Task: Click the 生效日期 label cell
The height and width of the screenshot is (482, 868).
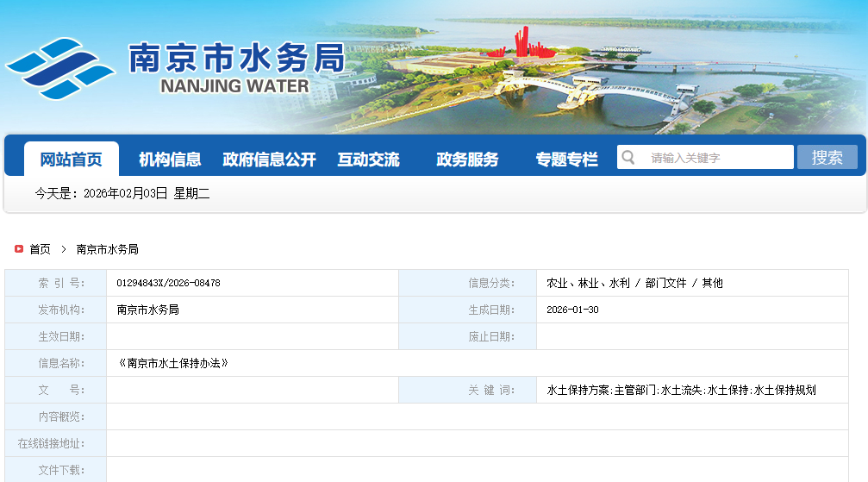Action: click(x=56, y=336)
